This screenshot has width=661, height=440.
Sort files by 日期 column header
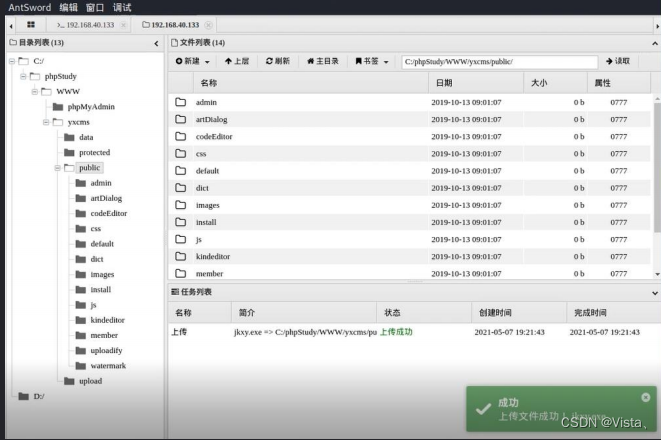[x=476, y=83]
